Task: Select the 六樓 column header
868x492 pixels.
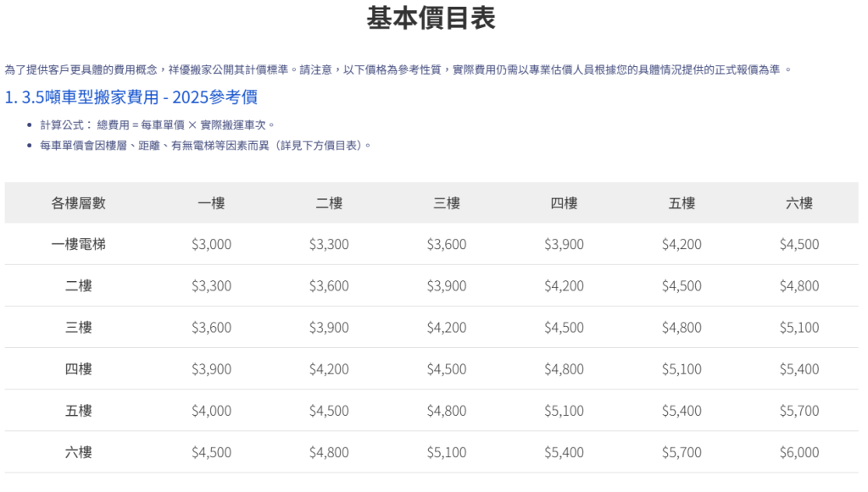Action: tap(799, 203)
